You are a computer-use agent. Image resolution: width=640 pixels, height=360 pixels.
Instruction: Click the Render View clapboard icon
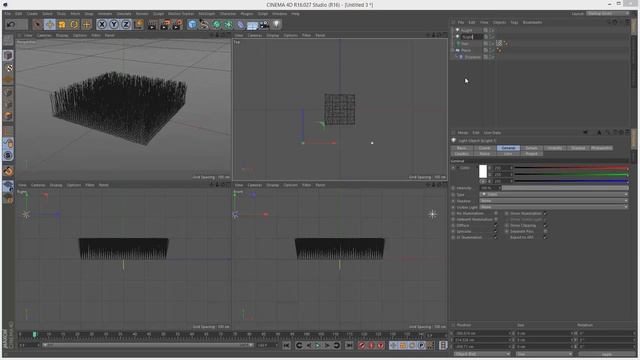tap(152, 24)
